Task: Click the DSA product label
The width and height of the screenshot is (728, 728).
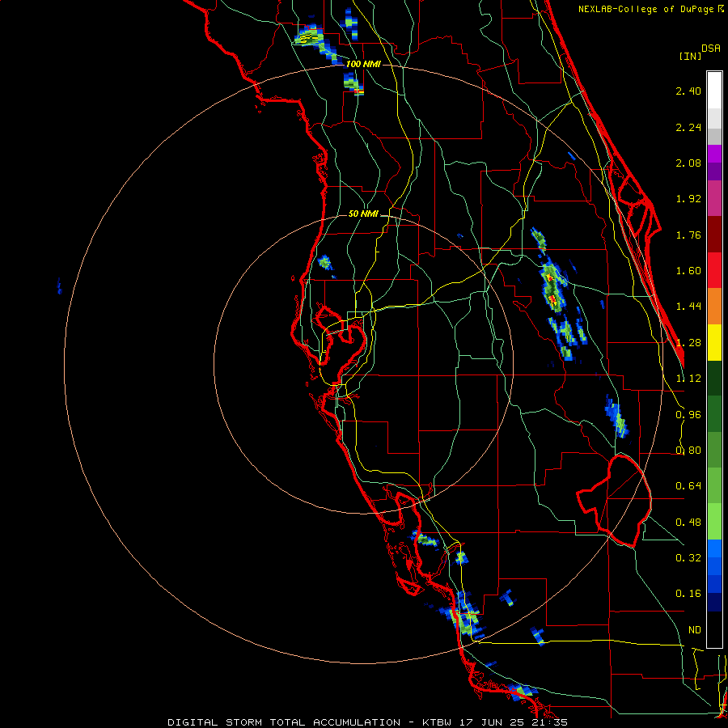Action: click(711, 49)
